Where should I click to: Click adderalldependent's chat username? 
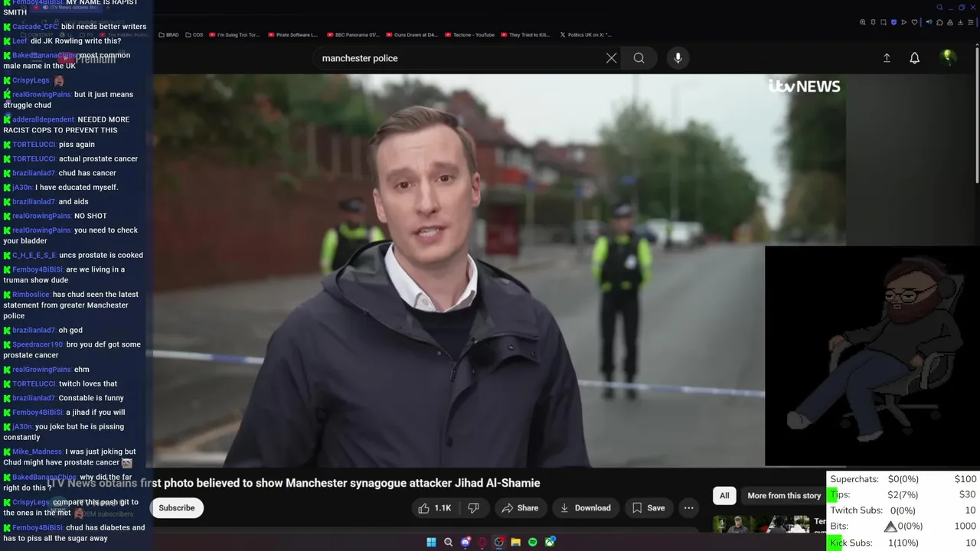(x=43, y=119)
